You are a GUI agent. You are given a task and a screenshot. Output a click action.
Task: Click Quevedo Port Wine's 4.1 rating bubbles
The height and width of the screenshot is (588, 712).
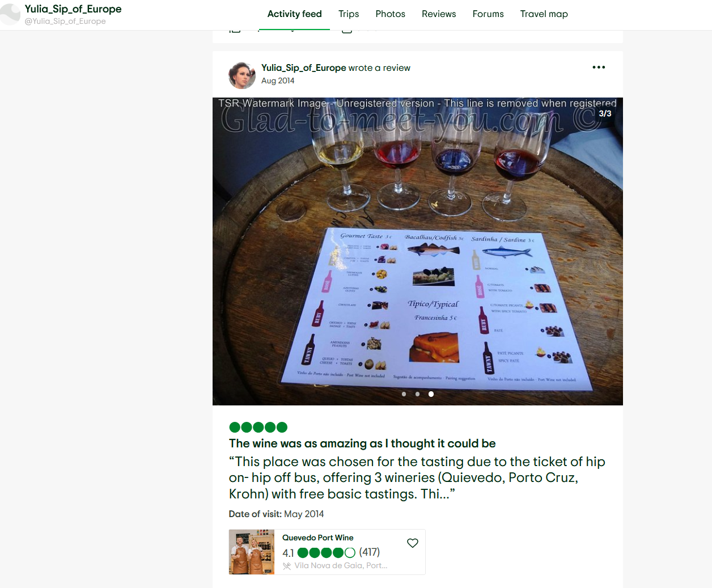click(x=327, y=553)
